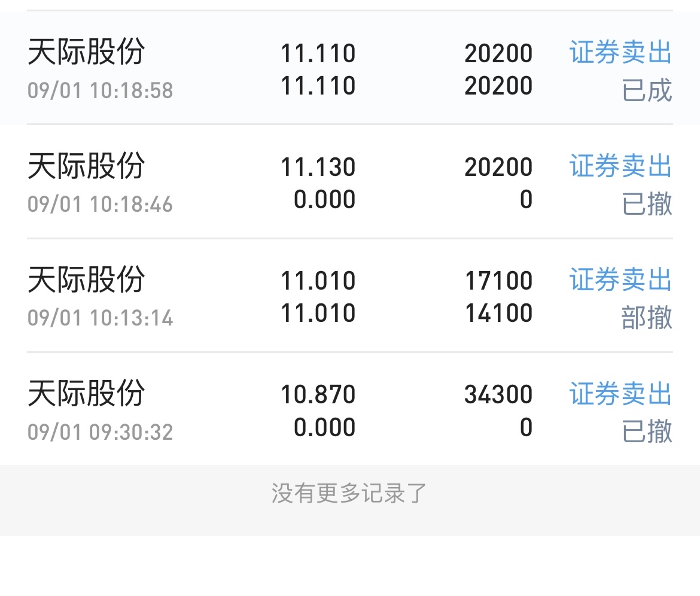700x596 pixels.
Task: Tap 已撤 status on 10:18:46 order
Action: (x=647, y=204)
